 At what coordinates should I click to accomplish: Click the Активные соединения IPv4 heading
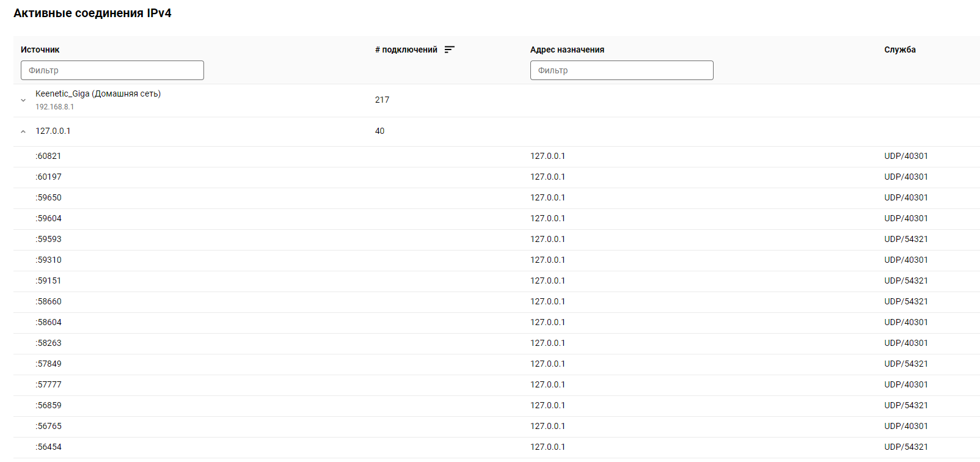(x=92, y=13)
